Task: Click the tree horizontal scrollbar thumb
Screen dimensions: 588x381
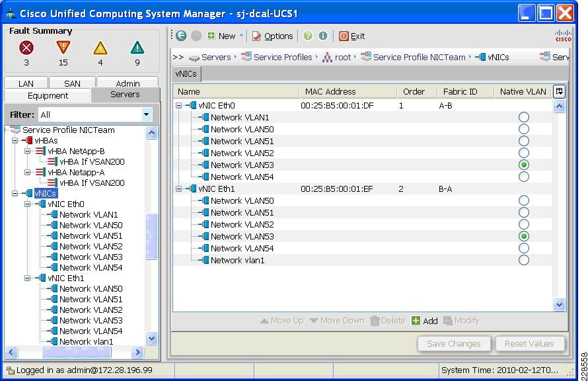Action: point(77,352)
